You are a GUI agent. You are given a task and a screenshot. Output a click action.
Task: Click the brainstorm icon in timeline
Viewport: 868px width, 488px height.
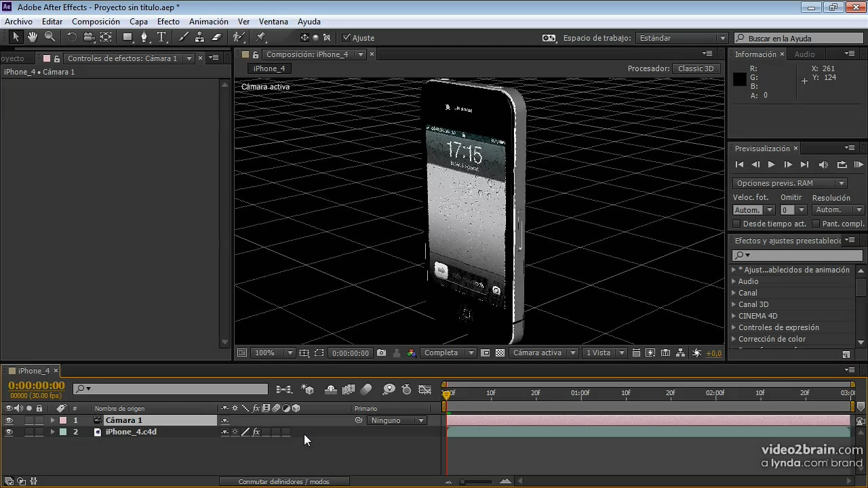click(x=389, y=390)
